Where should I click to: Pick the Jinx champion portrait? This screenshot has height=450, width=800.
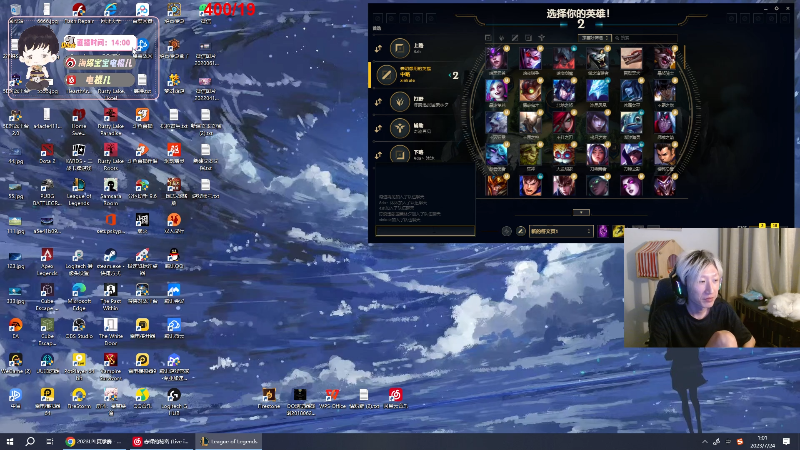pos(496,91)
